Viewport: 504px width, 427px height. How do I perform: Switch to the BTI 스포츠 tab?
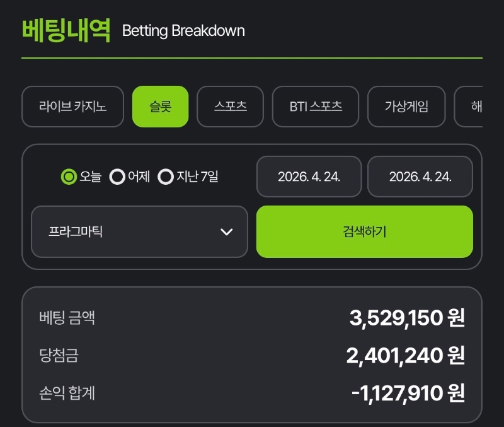[316, 107]
